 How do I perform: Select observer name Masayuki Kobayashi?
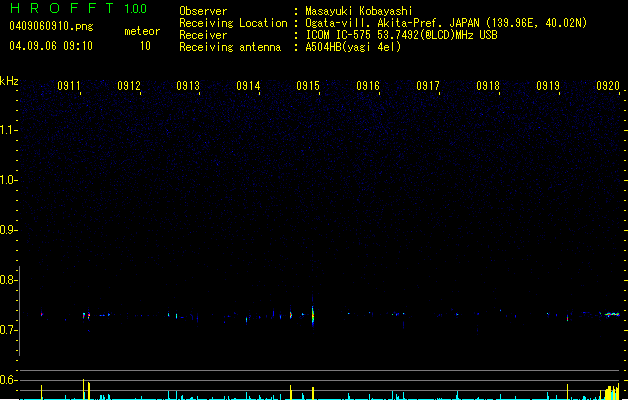pyautogui.click(x=359, y=11)
